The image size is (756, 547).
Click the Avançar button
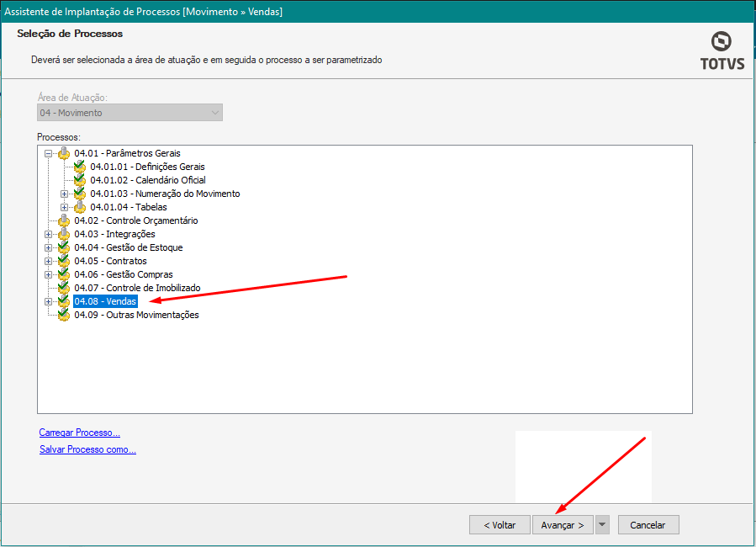click(x=563, y=525)
